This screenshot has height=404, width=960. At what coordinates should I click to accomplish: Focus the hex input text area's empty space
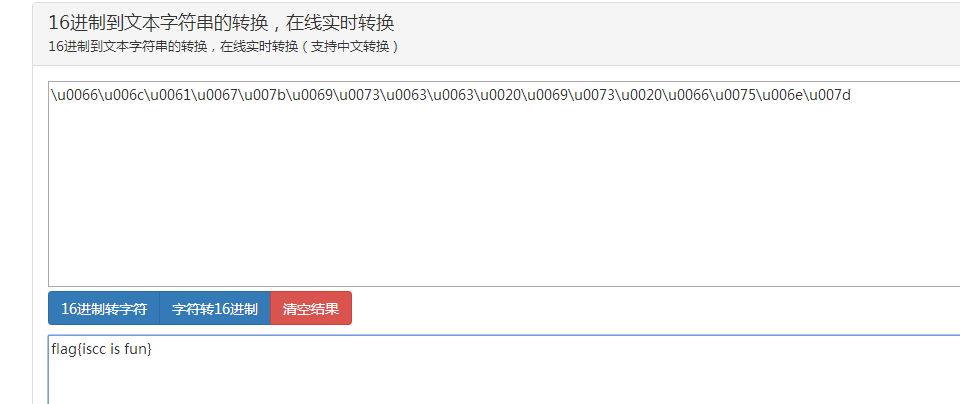click(x=504, y=196)
